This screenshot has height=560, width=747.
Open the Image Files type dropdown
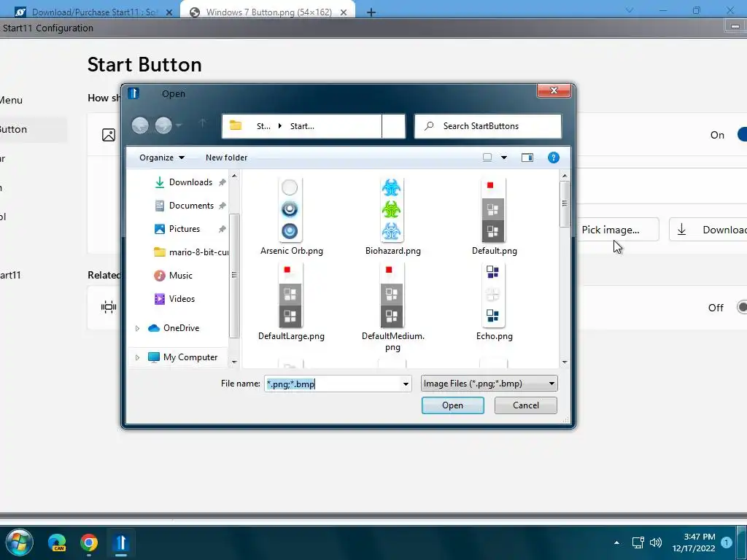point(489,384)
